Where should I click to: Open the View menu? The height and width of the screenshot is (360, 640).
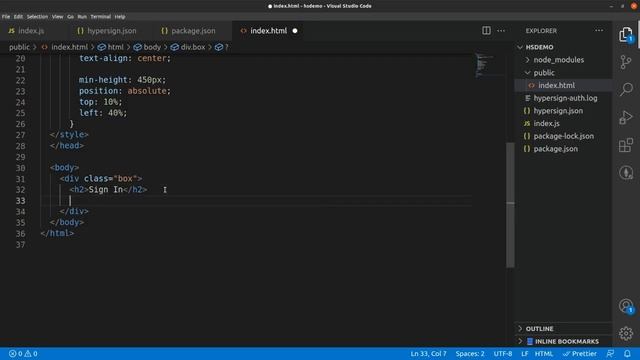point(58,17)
